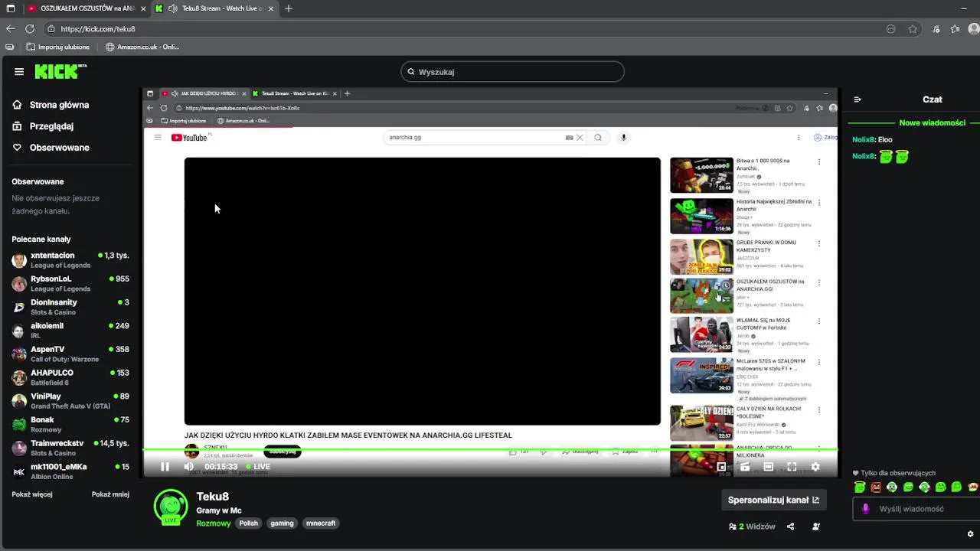Jump to LIVE indicator in player
Image resolution: width=980 pixels, height=551 pixels.
259,467
